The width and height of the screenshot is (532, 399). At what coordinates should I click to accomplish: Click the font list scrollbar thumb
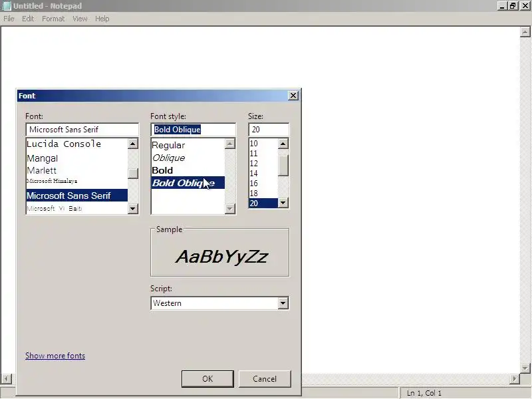click(x=132, y=174)
